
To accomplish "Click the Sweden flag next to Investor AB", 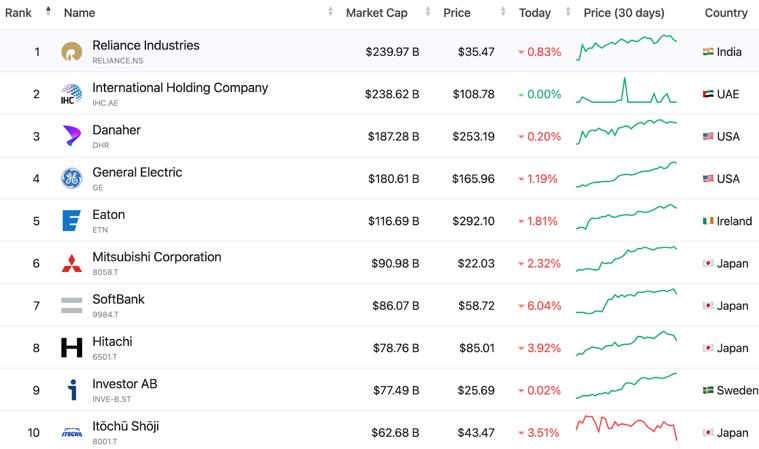I will 708,391.
